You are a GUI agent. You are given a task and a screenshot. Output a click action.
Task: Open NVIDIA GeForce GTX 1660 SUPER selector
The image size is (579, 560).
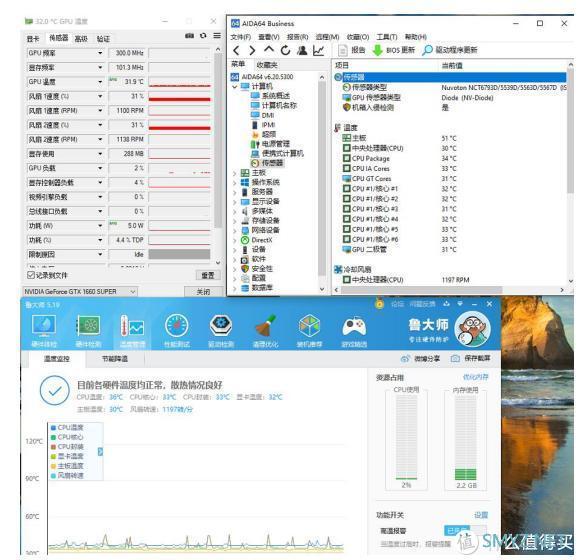click(80, 292)
